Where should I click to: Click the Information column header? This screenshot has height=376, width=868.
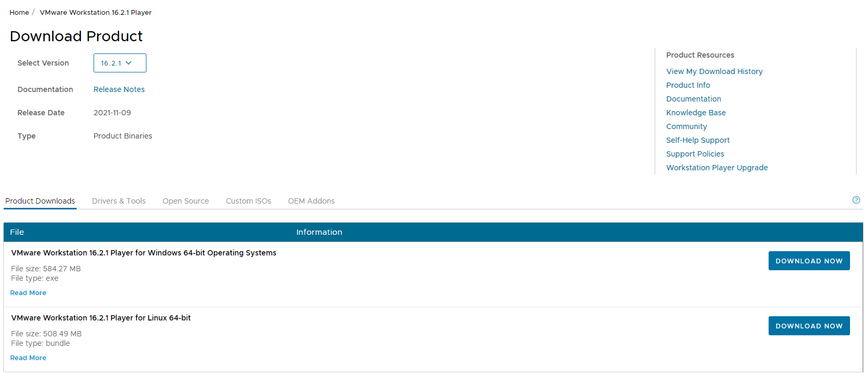coord(319,232)
